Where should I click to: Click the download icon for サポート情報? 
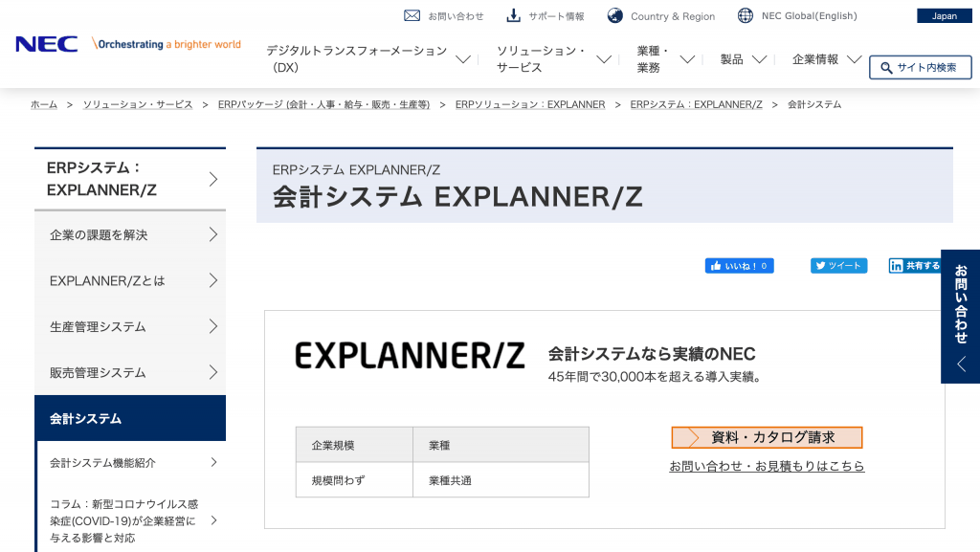(513, 15)
